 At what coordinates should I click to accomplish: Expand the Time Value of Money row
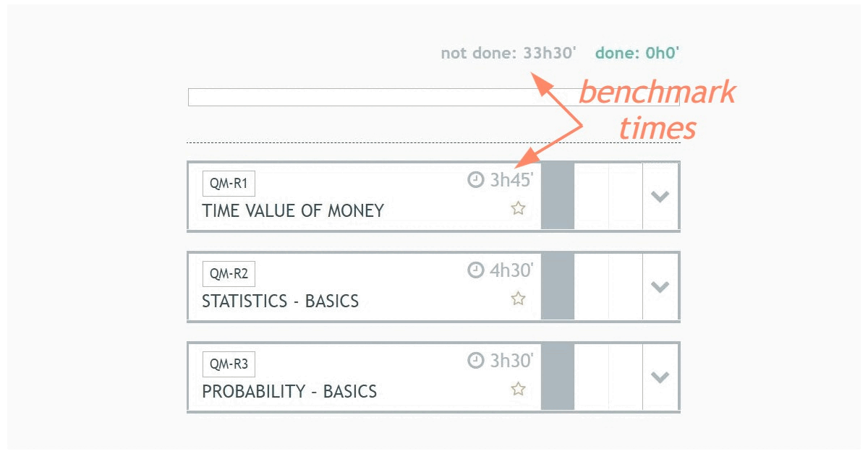coord(660,196)
